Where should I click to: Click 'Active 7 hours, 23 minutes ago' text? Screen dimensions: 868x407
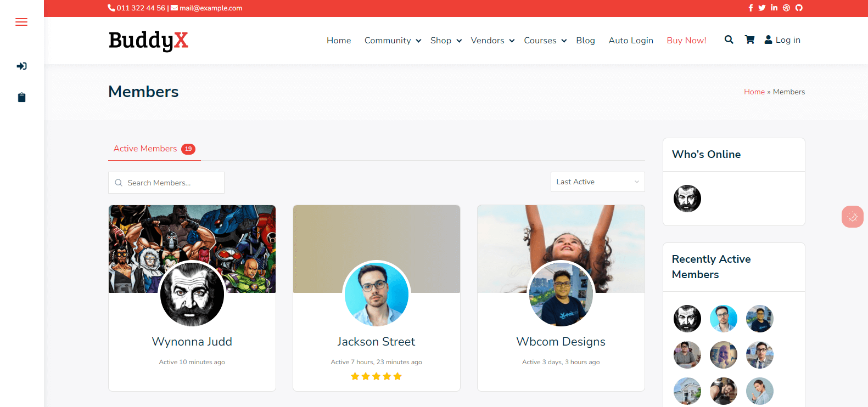pos(377,362)
